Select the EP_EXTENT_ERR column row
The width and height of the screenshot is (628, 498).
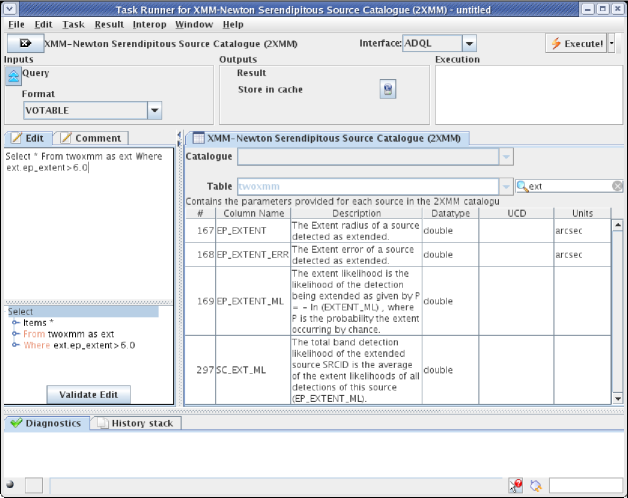pyautogui.click(x=398, y=255)
